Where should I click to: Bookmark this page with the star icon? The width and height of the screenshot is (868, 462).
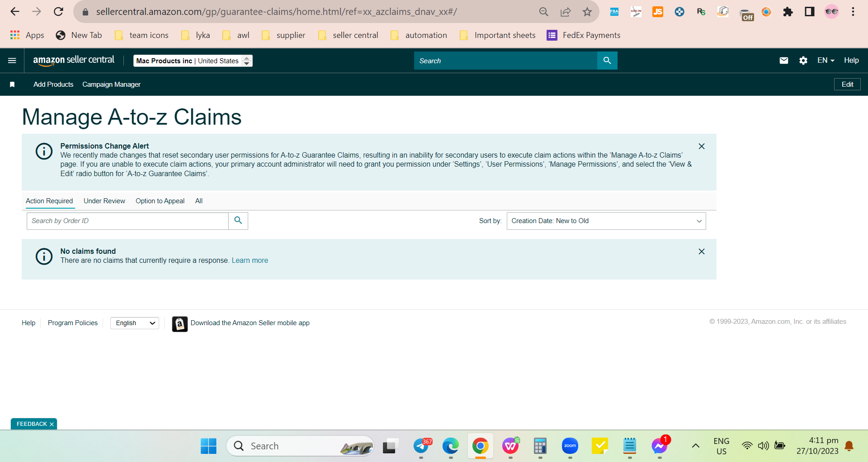click(x=587, y=12)
